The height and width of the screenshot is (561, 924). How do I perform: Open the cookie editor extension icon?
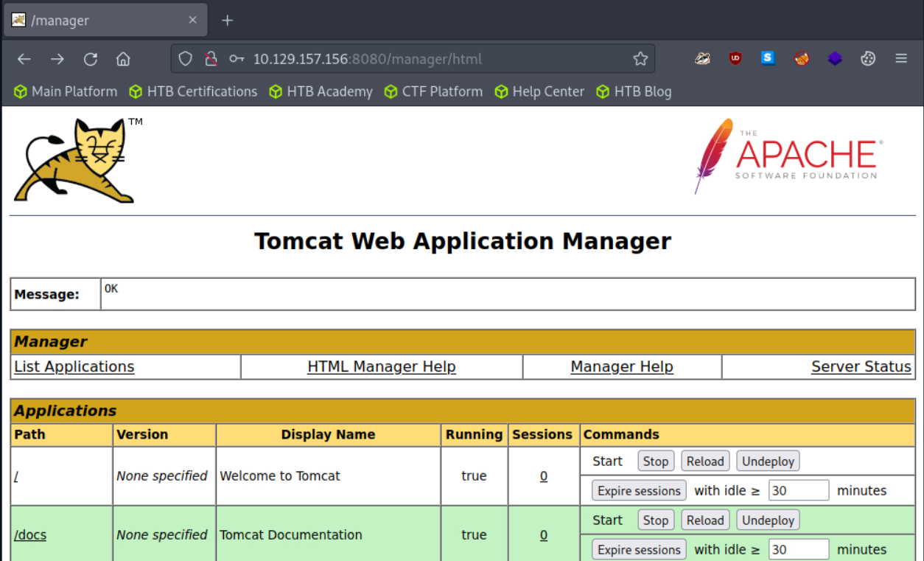point(868,58)
